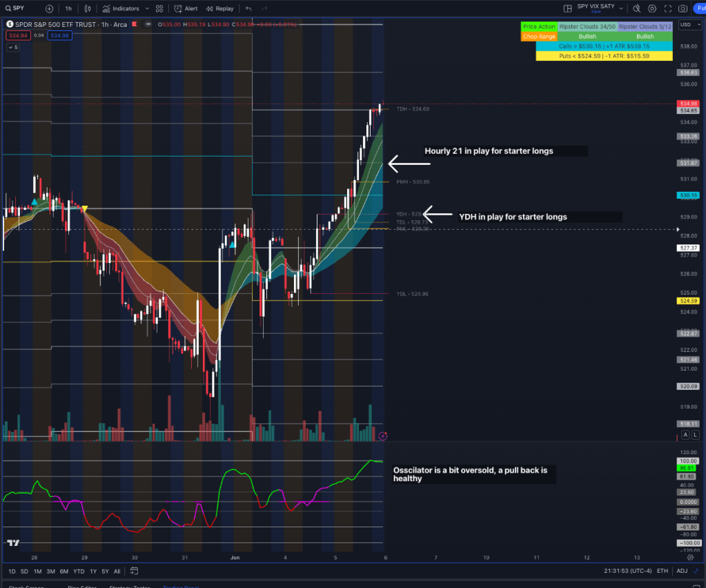Open the layout setup icon

568,9
